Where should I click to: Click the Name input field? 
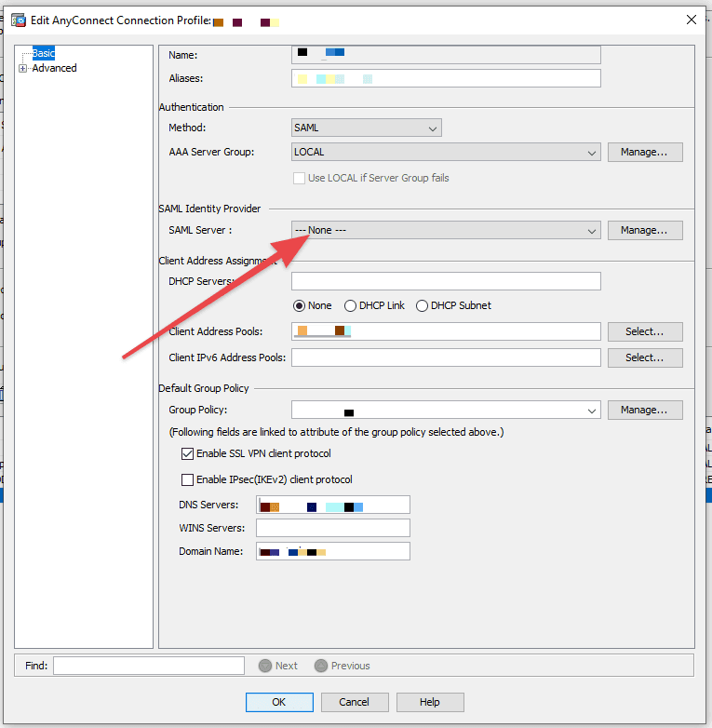click(446, 55)
